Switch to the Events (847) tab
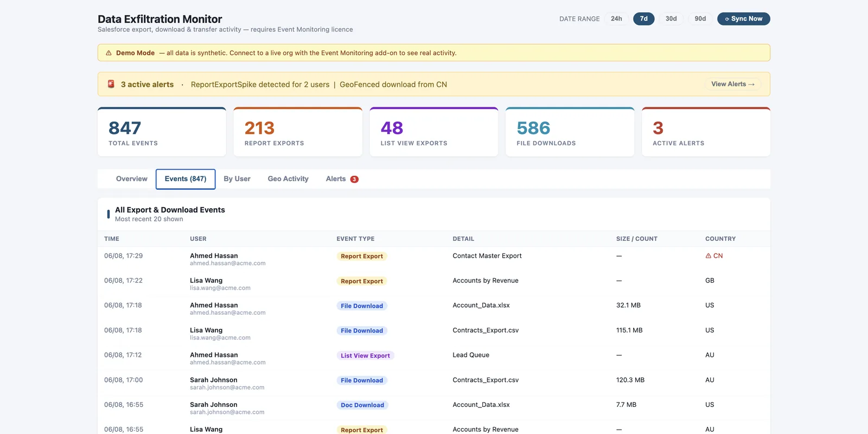Screen dimensions: 868x434 pos(186,179)
